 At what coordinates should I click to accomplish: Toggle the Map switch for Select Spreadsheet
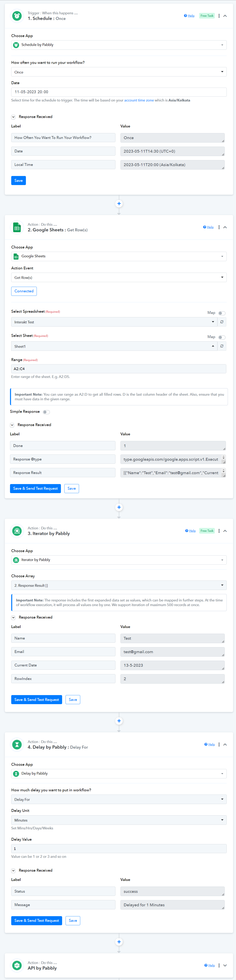click(222, 313)
